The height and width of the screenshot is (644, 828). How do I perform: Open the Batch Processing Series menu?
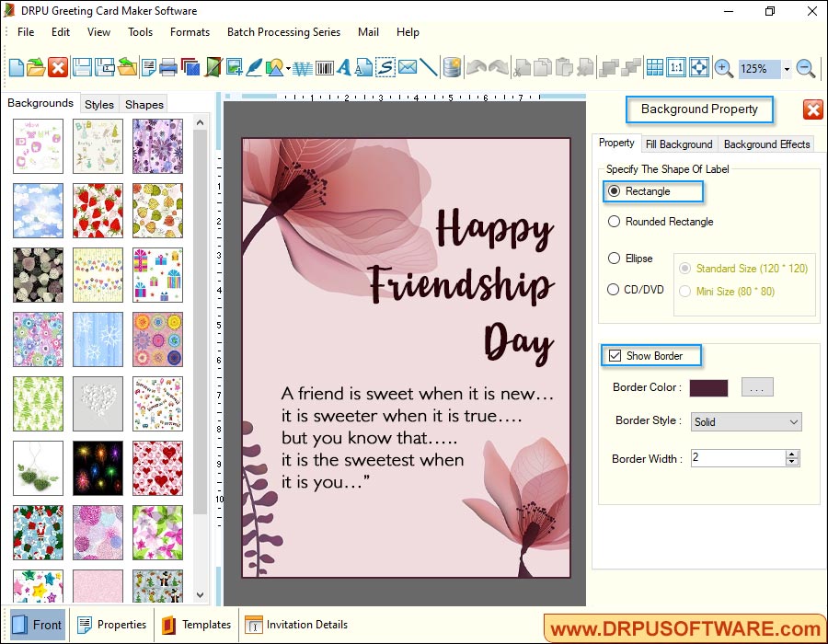283,32
